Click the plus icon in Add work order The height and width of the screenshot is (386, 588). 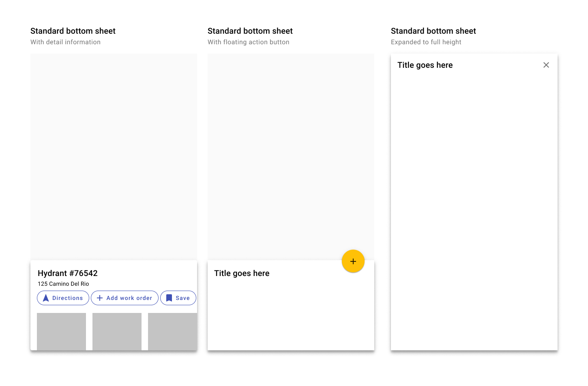[100, 298]
